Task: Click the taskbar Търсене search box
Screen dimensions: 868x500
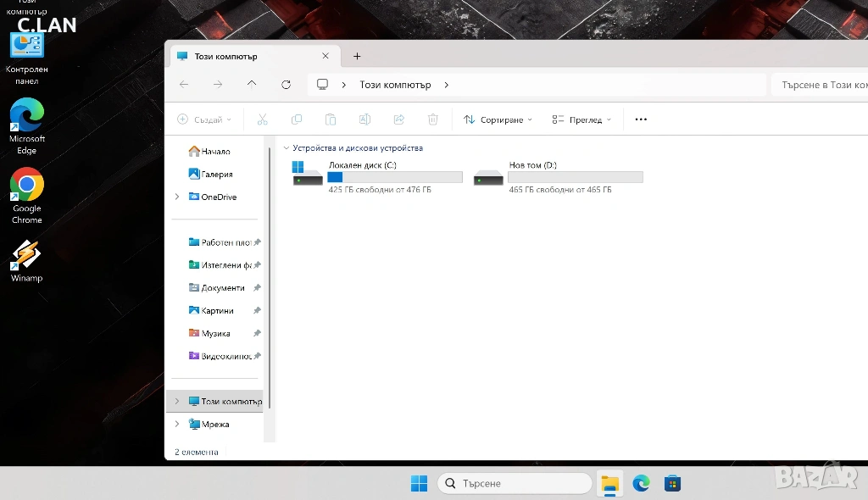Action: click(515, 483)
